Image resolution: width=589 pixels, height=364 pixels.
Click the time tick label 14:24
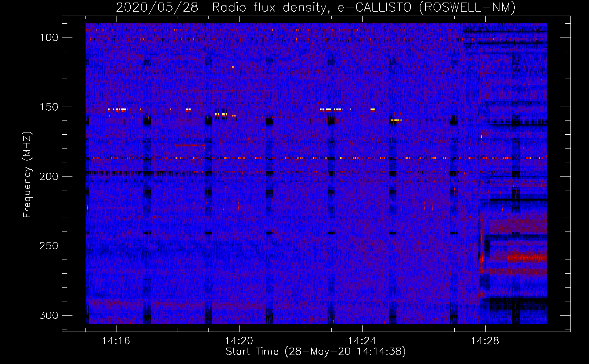362,341
